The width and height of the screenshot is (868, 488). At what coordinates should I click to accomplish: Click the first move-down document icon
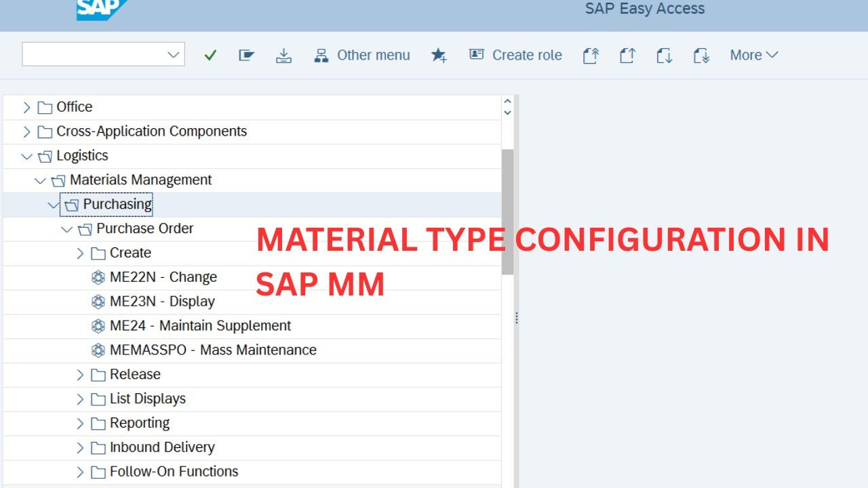point(664,56)
